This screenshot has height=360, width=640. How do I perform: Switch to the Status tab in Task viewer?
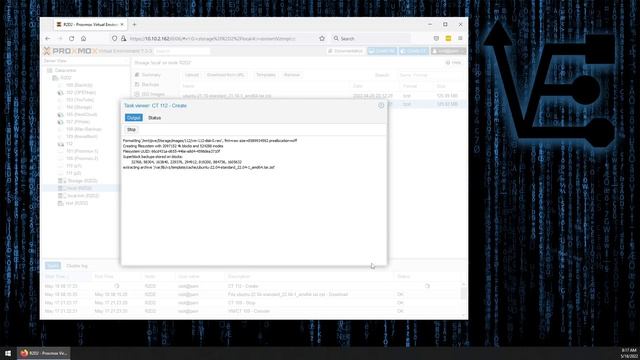154,118
